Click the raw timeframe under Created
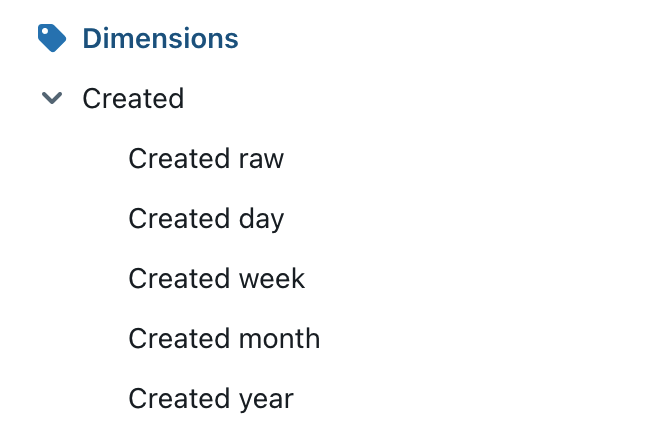Image resolution: width=652 pixels, height=440 pixels. click(206, 159)
